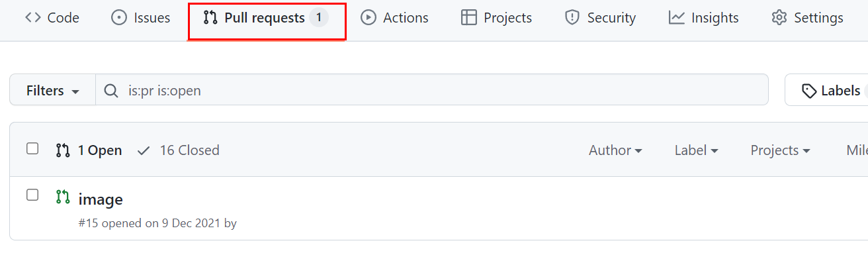Open the Projects filter dropdown in list header
Screen dimensions: 868x257
pos(780,150)
